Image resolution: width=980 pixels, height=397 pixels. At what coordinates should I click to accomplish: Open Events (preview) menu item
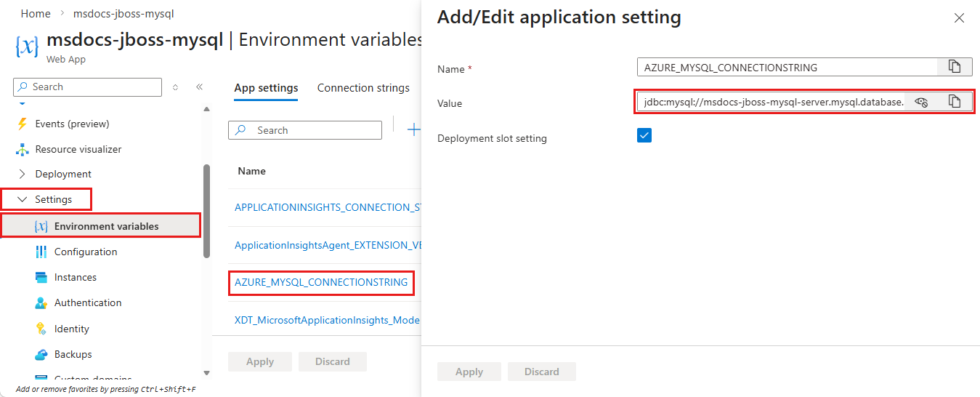point(72,124)
